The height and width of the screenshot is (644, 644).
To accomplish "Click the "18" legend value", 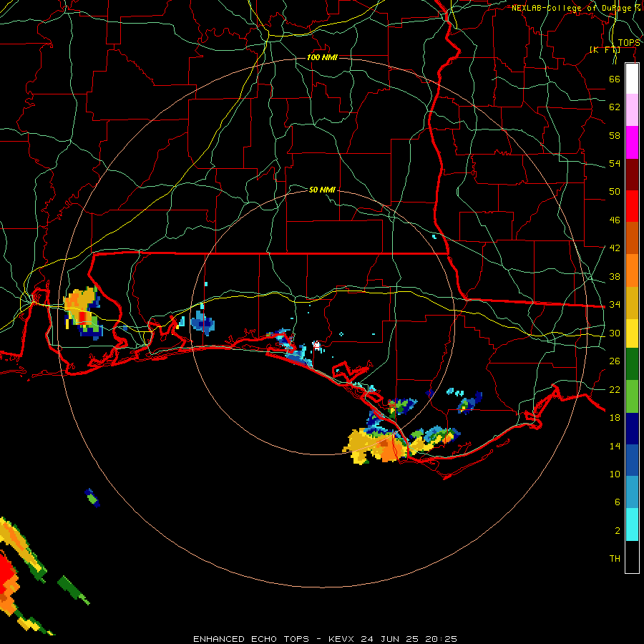I will 615,418.
